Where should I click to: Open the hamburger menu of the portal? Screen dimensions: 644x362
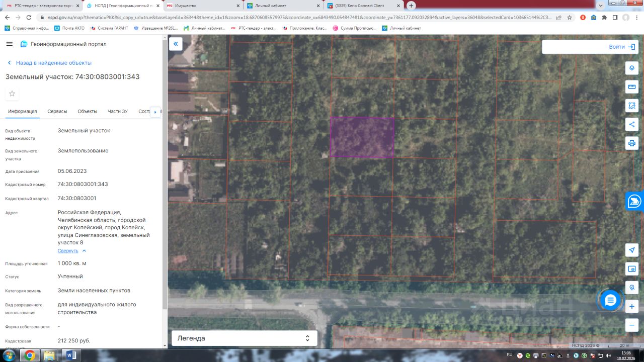(x=9, y=44)
